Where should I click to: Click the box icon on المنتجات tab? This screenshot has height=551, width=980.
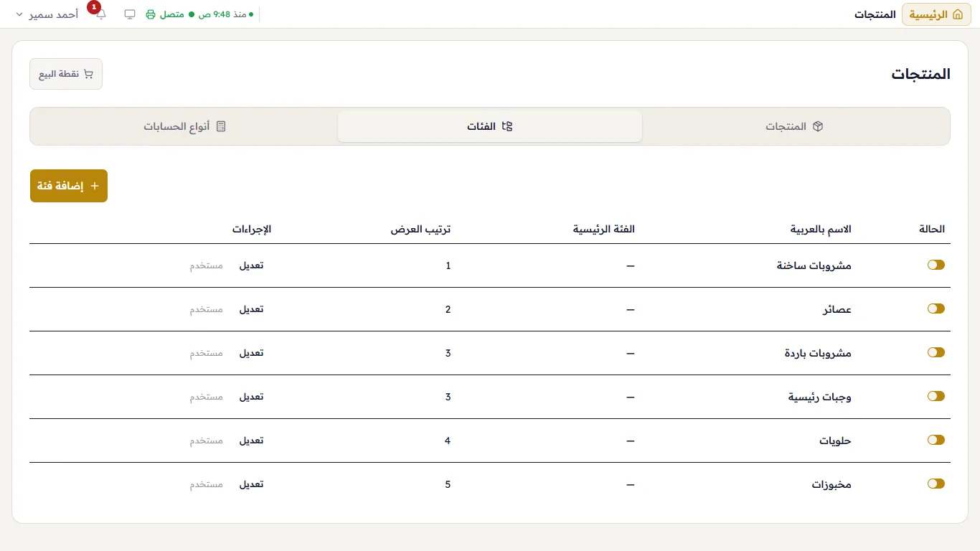coord(818,126)
